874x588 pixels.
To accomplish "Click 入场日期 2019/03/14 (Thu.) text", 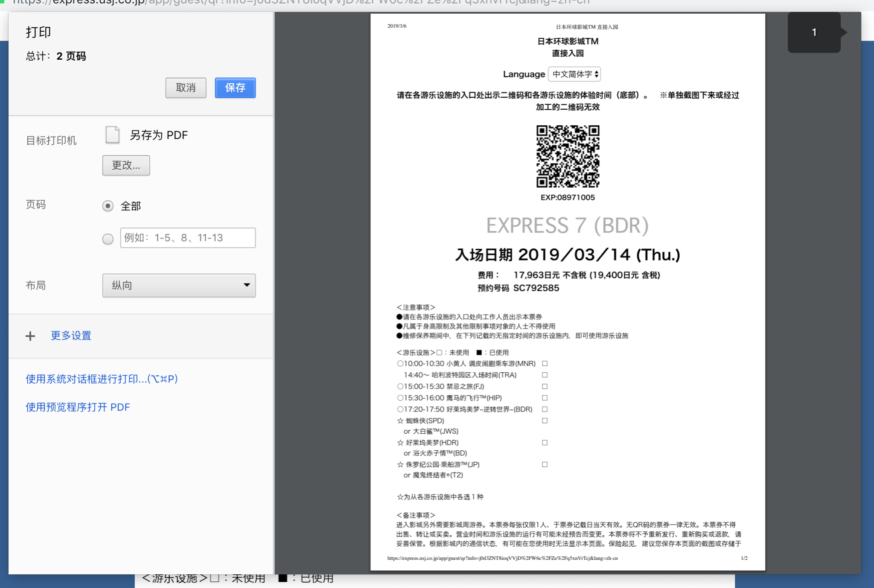I will coord(568,255).
